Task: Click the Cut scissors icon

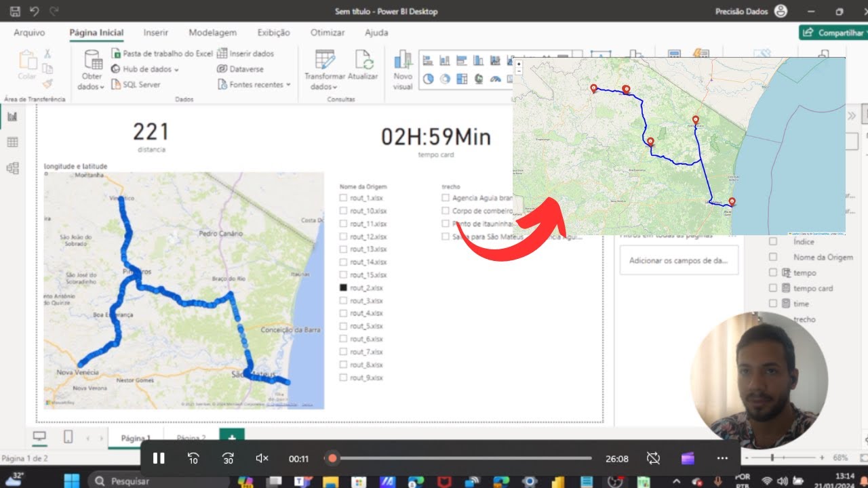Action: tap(47, 54)
